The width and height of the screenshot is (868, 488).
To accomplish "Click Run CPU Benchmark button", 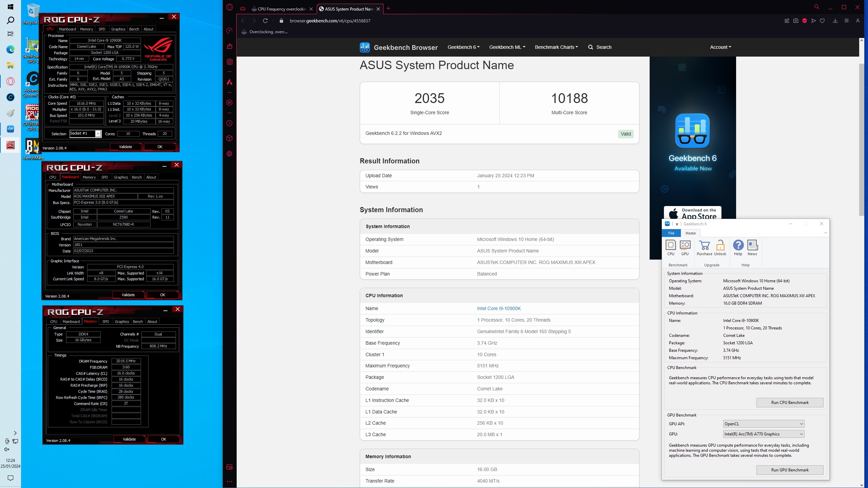I will tap(790, 403).
